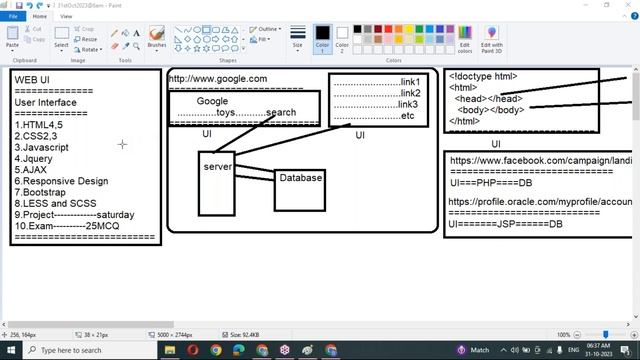The width and height of the screenshot is (640, 360).
Task: Select the Magnifier tool
Action: pyautogui.click(x=136, y=47)
